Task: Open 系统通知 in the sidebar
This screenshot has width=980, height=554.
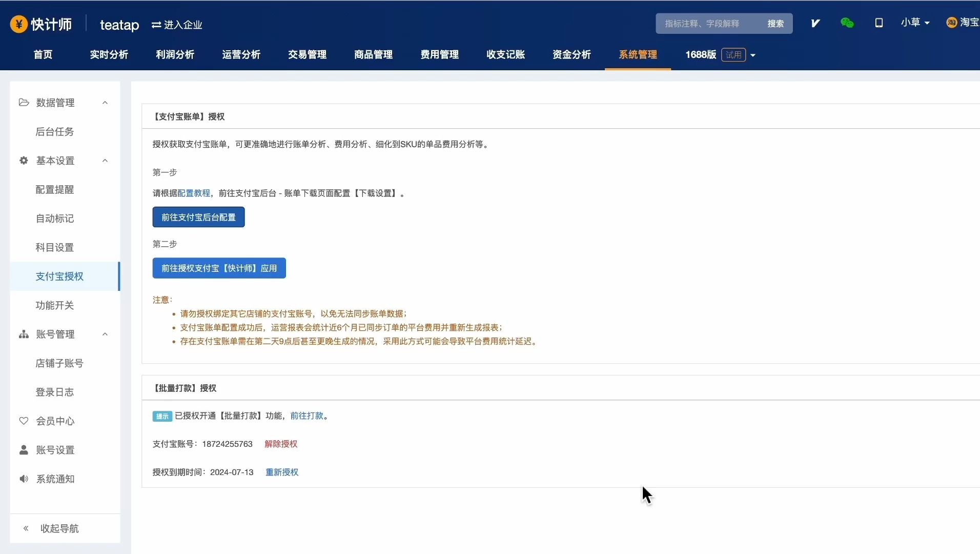Action: [55, 479]
